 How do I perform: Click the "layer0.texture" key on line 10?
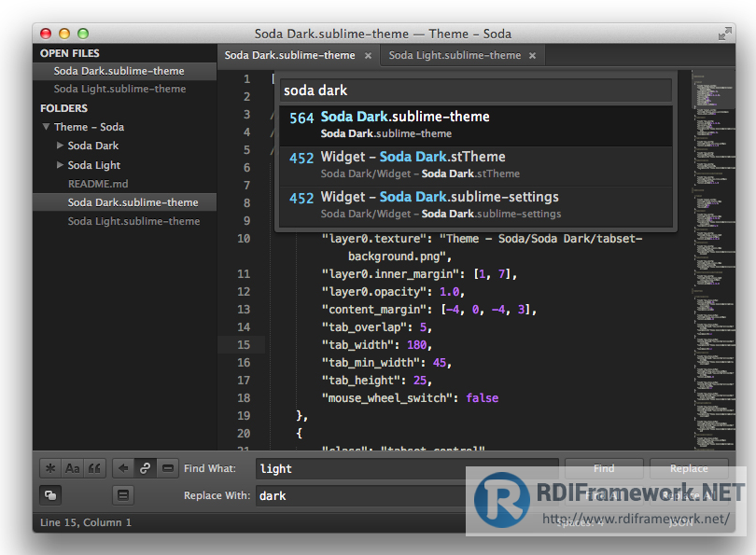click(x=377, y=239)
